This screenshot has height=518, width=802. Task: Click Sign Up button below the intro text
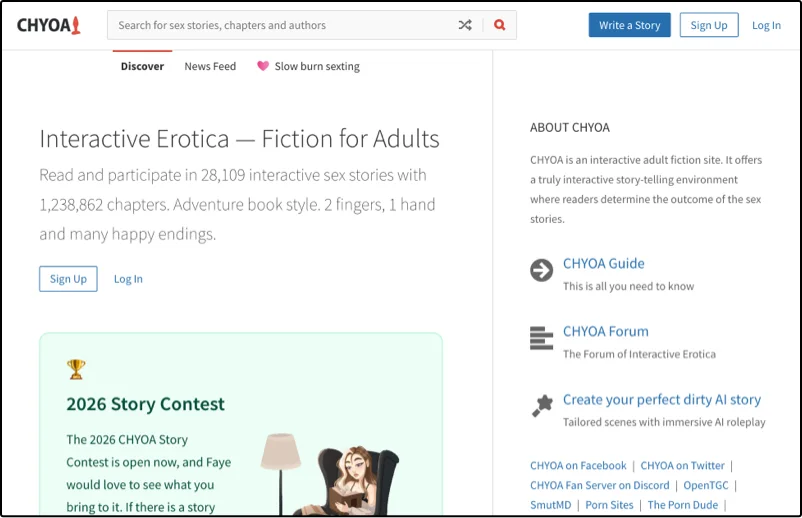pyautogui.click(x=68, y=279)
